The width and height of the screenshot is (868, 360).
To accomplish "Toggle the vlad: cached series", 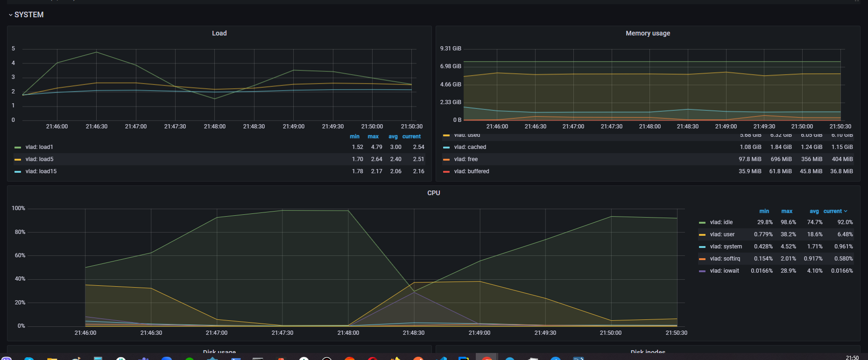I will [470, 147].
